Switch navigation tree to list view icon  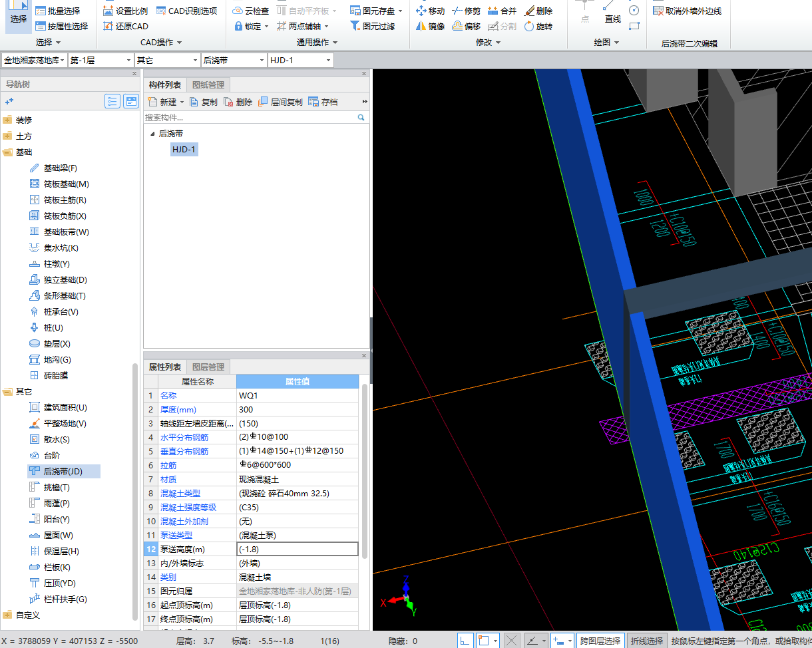click(x=112, y=101)
